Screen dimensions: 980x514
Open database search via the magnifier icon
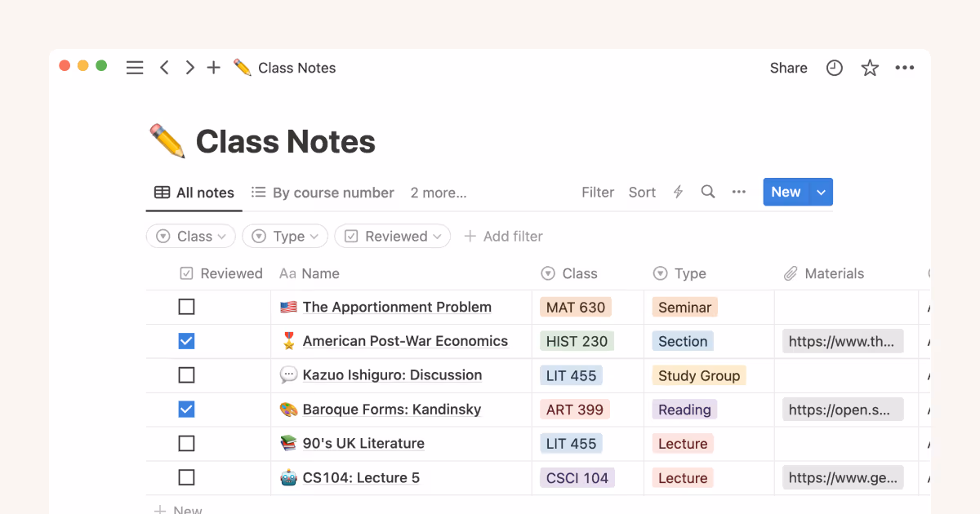point(707,192)
